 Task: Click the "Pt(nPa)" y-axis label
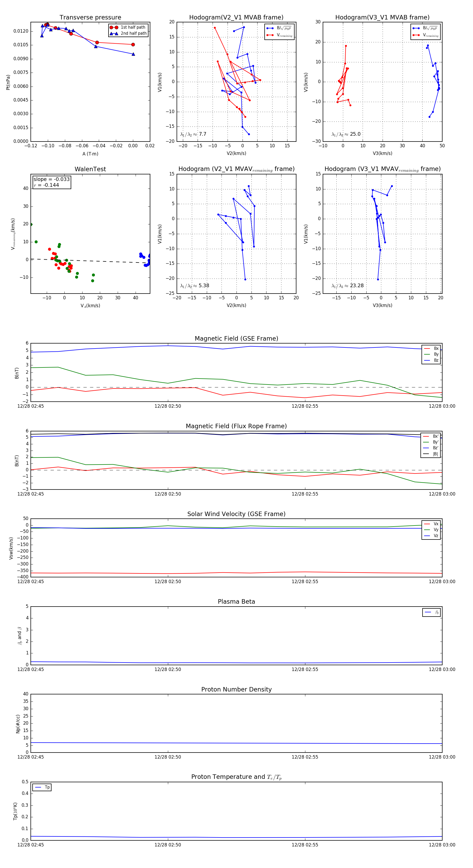click(x=8, y=82)
